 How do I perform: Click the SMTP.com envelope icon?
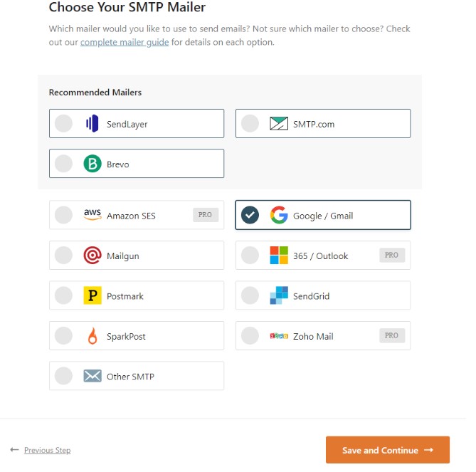click(279, 124)
